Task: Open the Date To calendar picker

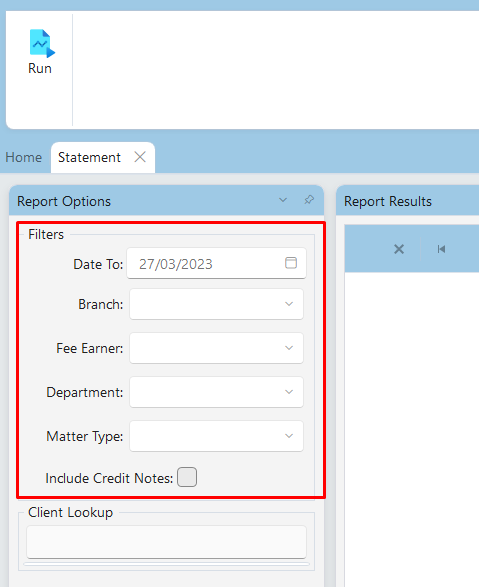Action: (x=291, y=263)
